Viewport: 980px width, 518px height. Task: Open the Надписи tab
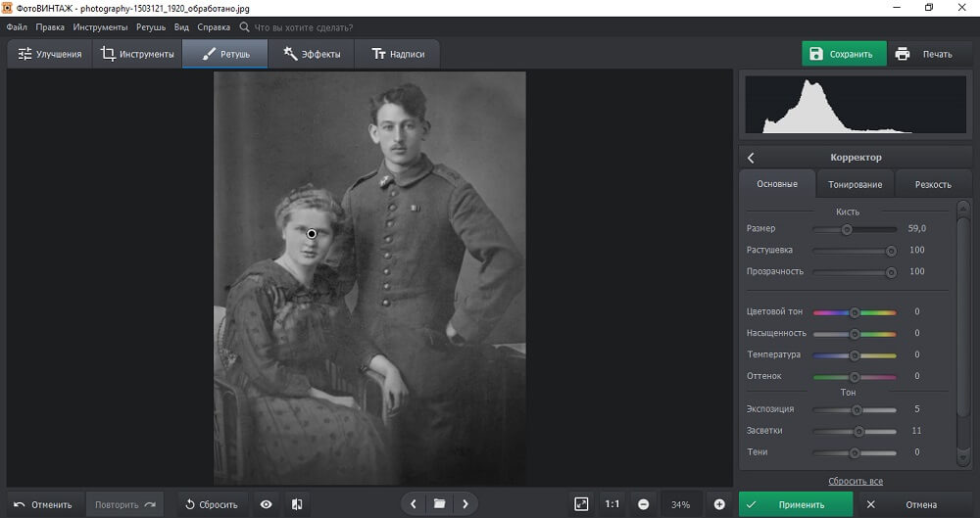398,54
